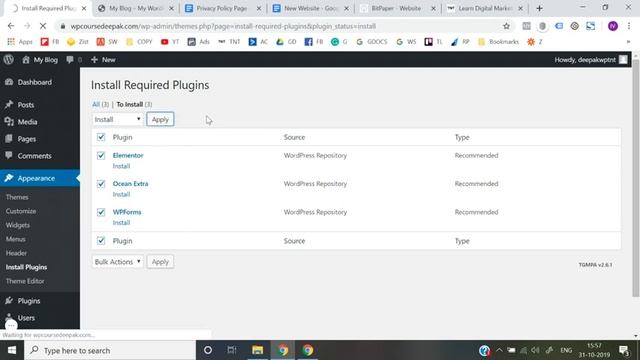Switch to the New Website Google Docs tab
The width and height of the screenshot is (640, 360).
pos(311,8)
